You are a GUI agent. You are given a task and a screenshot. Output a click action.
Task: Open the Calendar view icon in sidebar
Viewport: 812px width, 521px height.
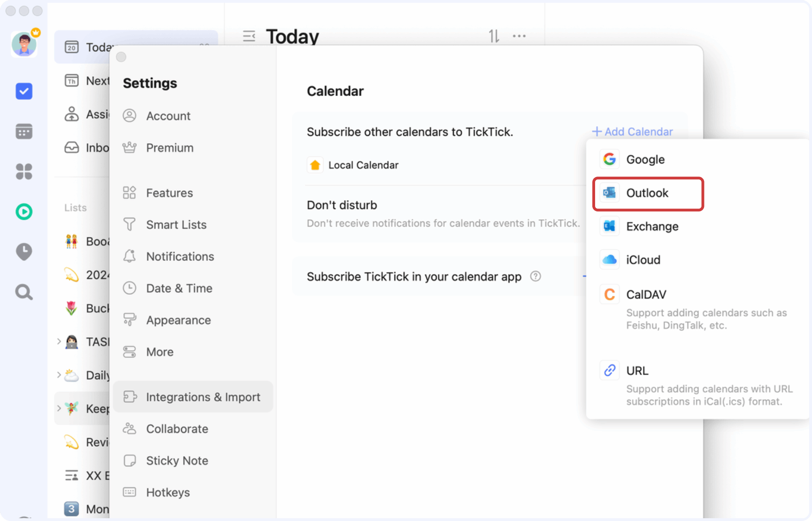[x=24, y=132]
